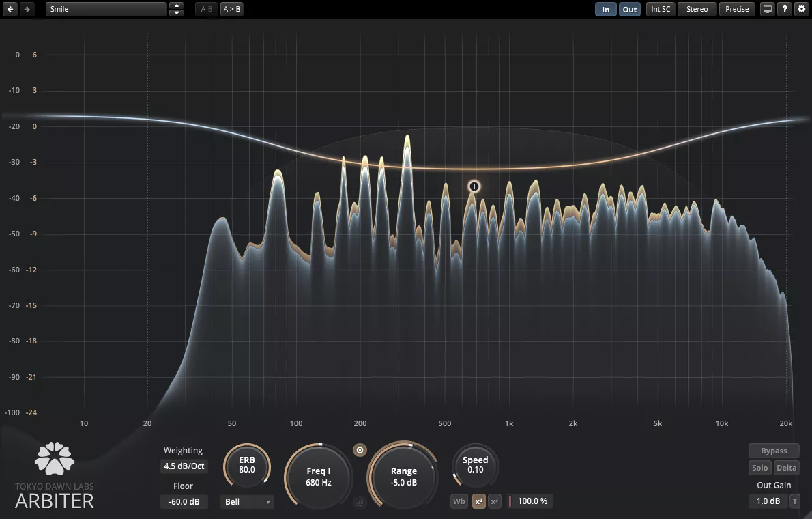Toggle the Bypass button
Viewport: 812px width, 519px height.
pyautogui.click(x=774, y=451)
